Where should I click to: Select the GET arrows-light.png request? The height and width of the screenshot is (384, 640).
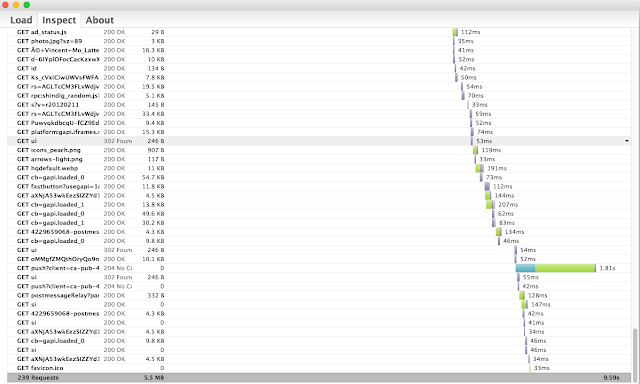coord(319,159)
